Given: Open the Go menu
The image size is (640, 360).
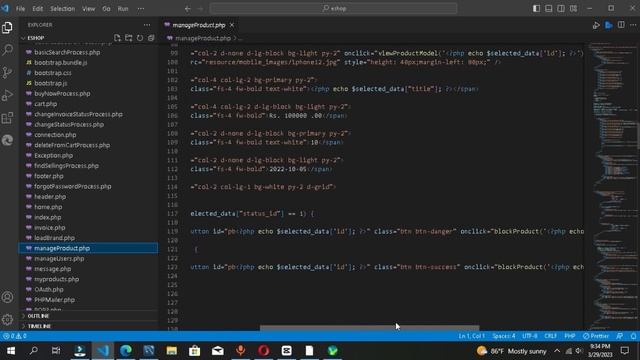Looking at the screenshot, I should click(106, 9).
